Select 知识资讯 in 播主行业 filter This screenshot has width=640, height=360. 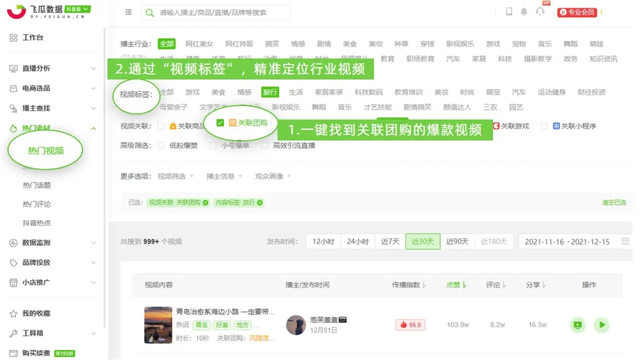tap(603, 59)
